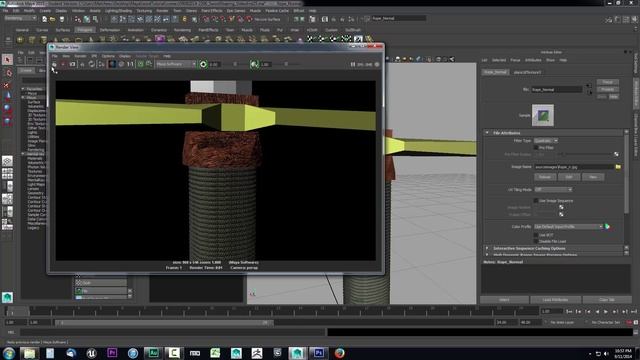Screen dimensions: 640x360
Task: Choose the single perspective layout icon
Action: pyautogui.click(x=7, y=161)
